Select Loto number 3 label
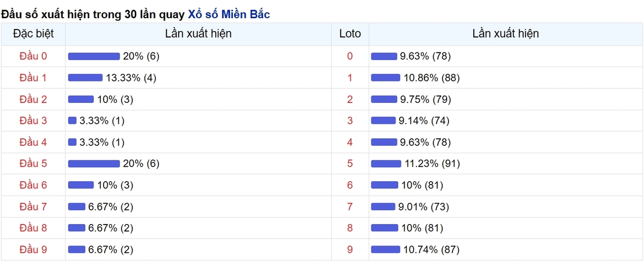Image resolution: width=644 pixels, height=261 pixels. tap(350, 121)
